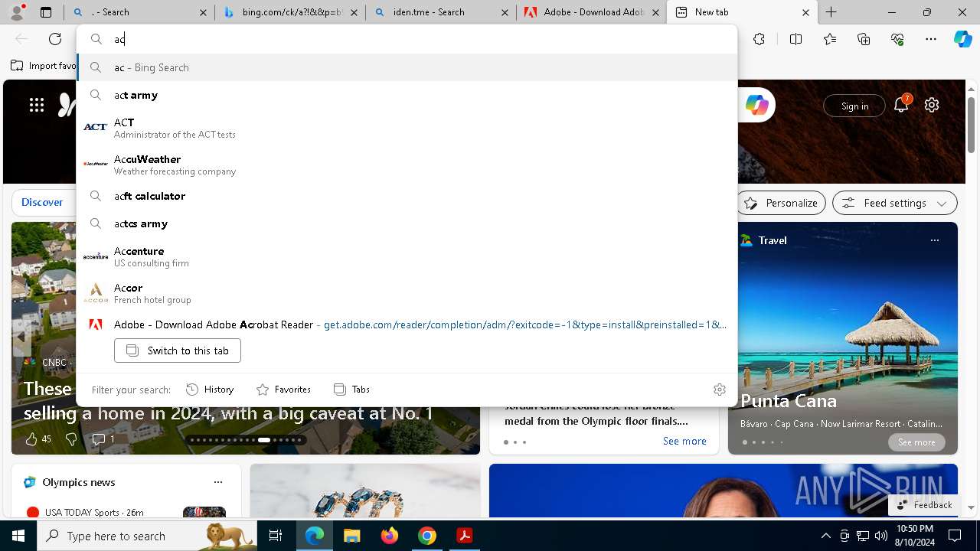The width and height of the screenshot is (980, 551).
Task: Close the iden.tme Search tab
Action: point(505,12)
